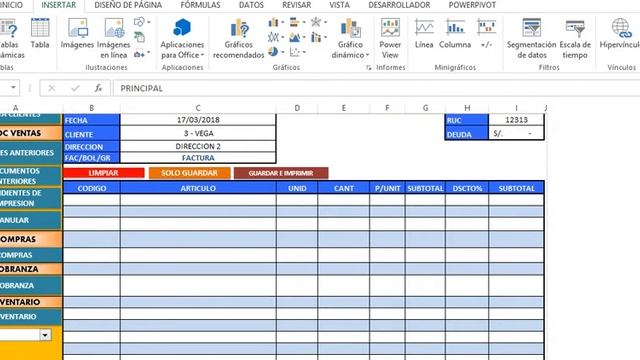Click the pending IMPRESION sidebar button

pos(31,198)
